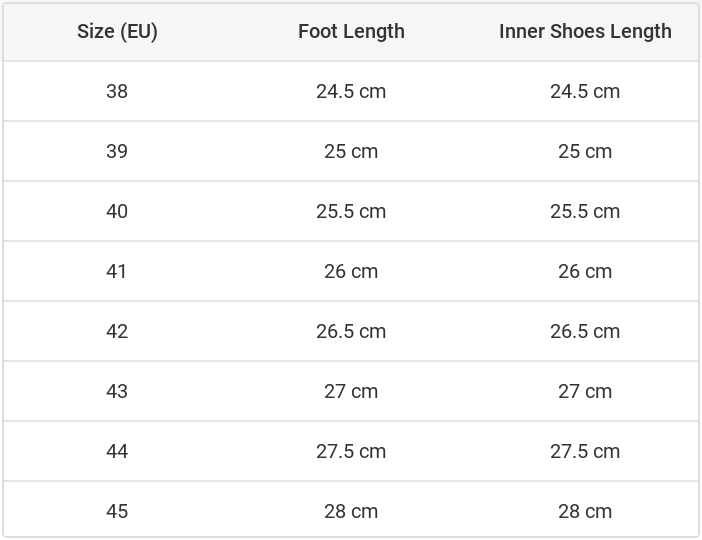Click inner shoes length for size 44
Screen dimensions: 702x540
tap(585, 451)
